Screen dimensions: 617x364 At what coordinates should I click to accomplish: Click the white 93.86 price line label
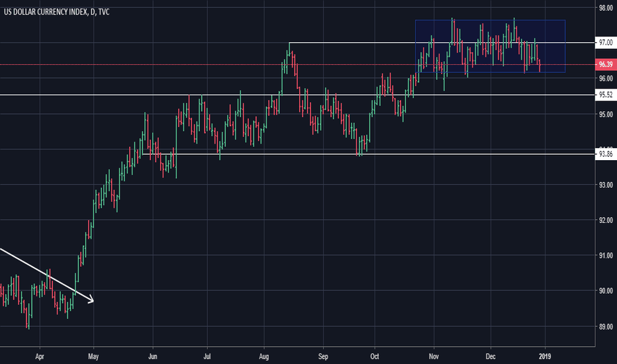pyautogui.click(x=606, y=154)
